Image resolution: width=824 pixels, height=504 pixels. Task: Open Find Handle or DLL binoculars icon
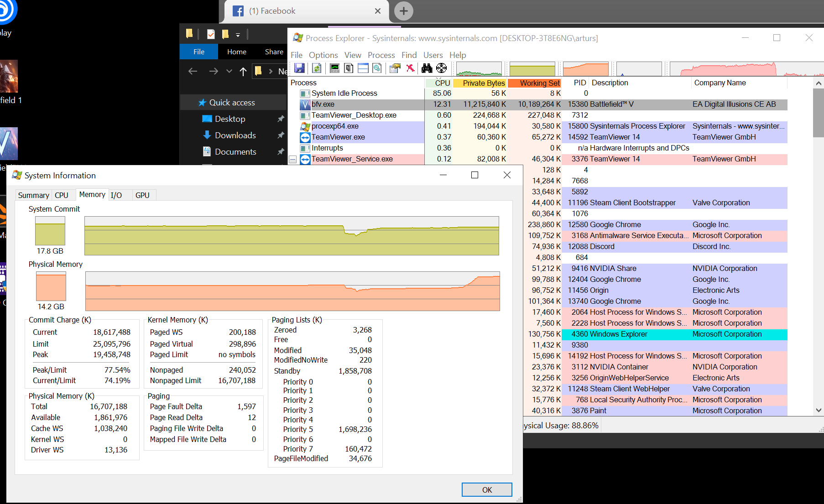coord(427,68)
